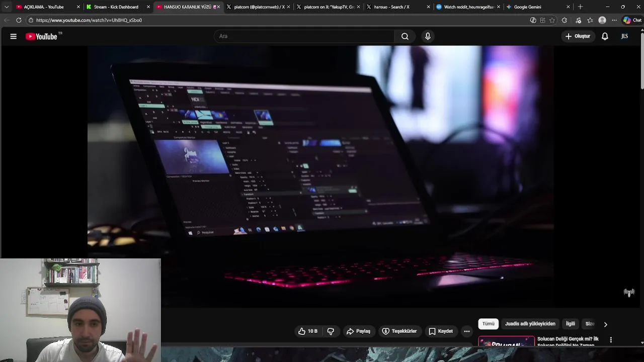Switch to the platcorn (@platcornweb) X tab

click(259, 7)
